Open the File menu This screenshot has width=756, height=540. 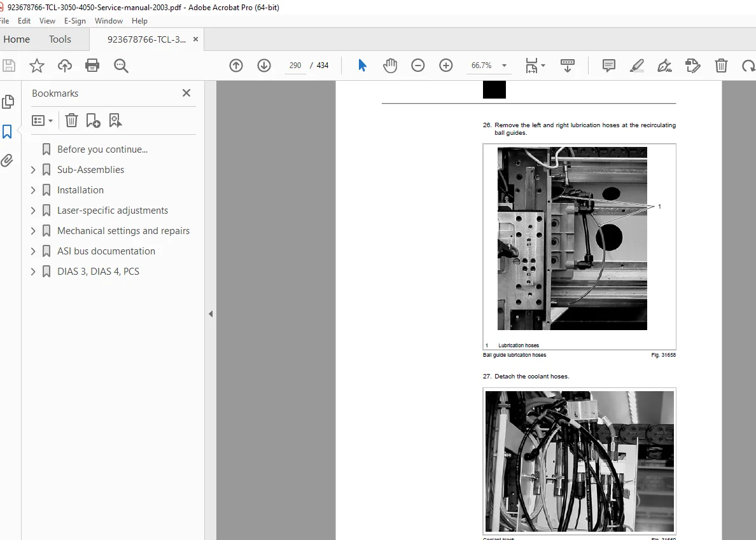(4, 21)
